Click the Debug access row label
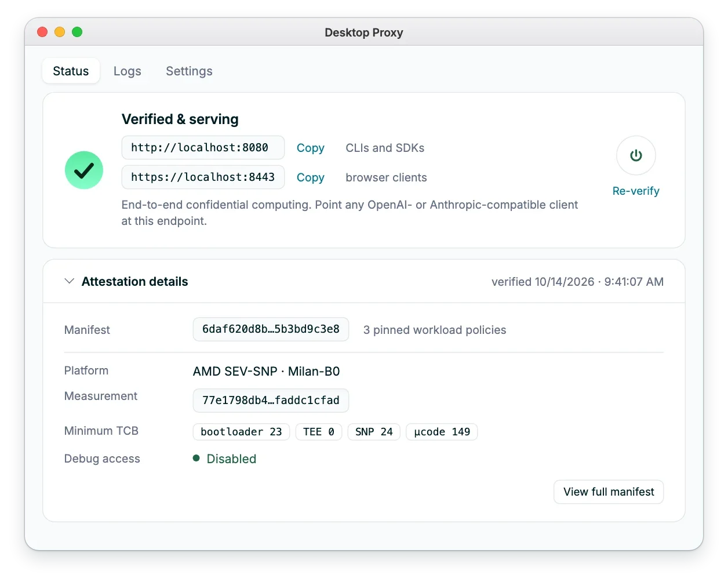 coord(102,459)
